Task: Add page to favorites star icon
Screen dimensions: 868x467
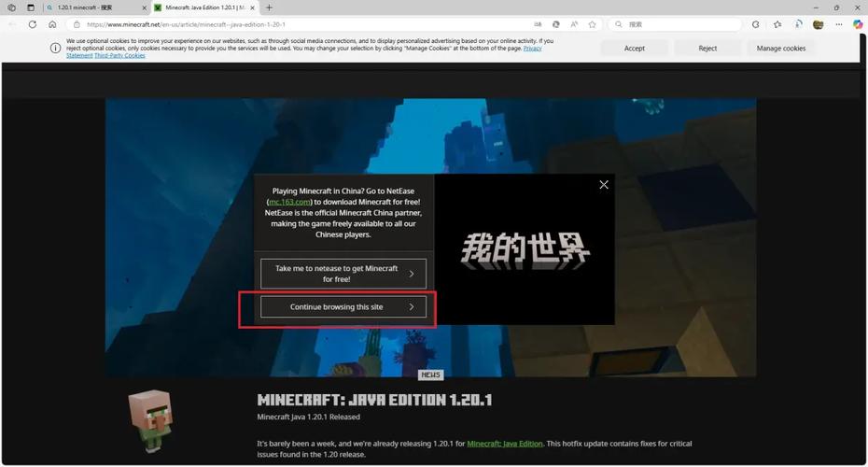Action: pyautogui.click(x=592, y=24)
